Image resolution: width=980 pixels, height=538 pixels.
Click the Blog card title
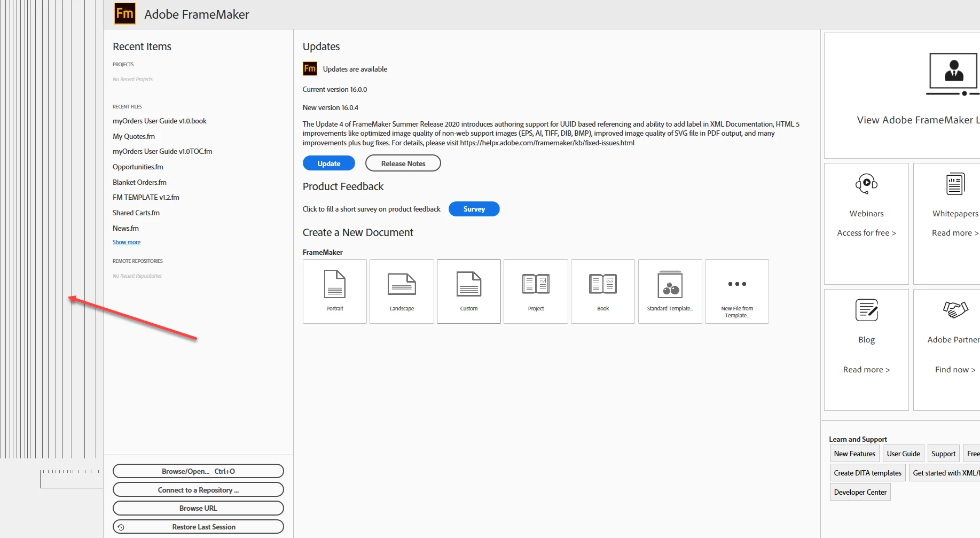click(x=866, y=340)
